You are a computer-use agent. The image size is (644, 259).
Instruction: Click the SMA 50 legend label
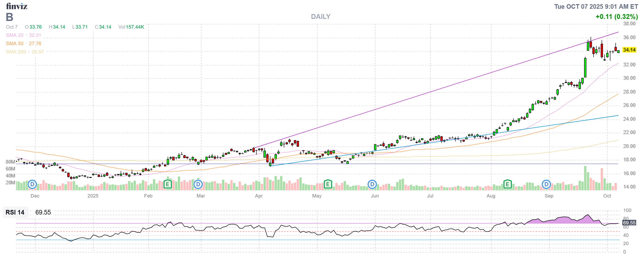(15, 44)
